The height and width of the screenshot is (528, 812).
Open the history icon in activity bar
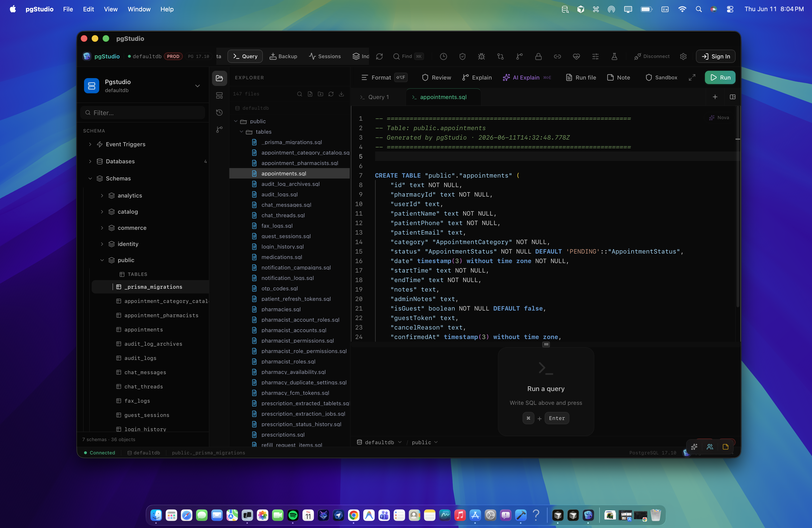tap(219, 112)
